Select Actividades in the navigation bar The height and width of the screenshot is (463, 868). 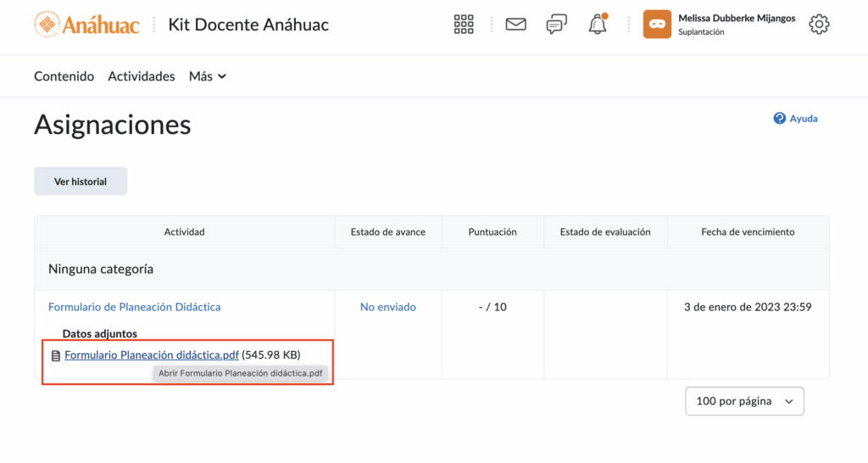click(142, 76)
